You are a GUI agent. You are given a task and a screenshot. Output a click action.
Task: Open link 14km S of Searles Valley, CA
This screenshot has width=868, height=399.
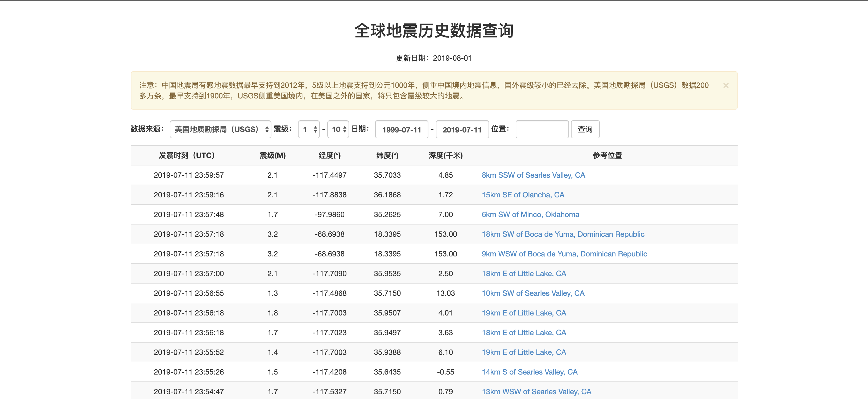tap(530, 372)
